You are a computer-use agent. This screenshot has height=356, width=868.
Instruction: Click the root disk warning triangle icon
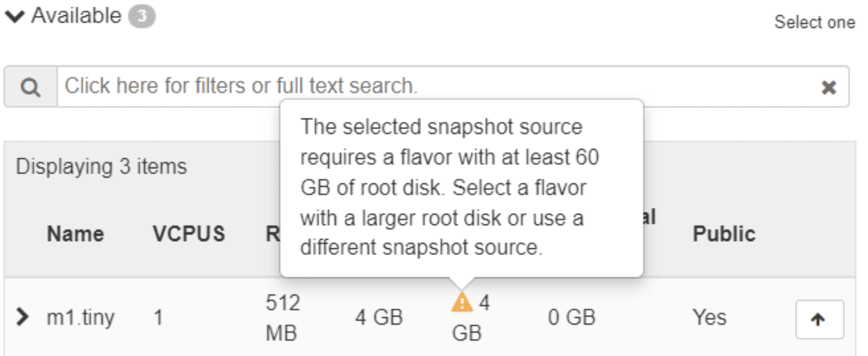point(462,302)
